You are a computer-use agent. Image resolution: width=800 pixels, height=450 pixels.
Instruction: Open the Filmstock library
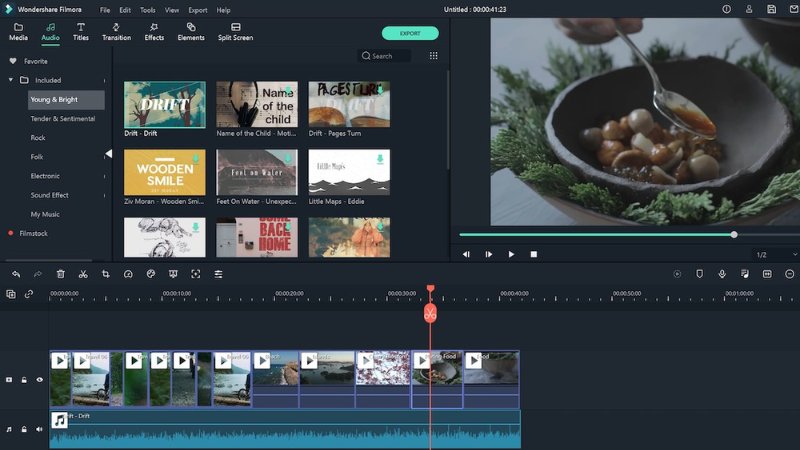[x=34, y=233]
